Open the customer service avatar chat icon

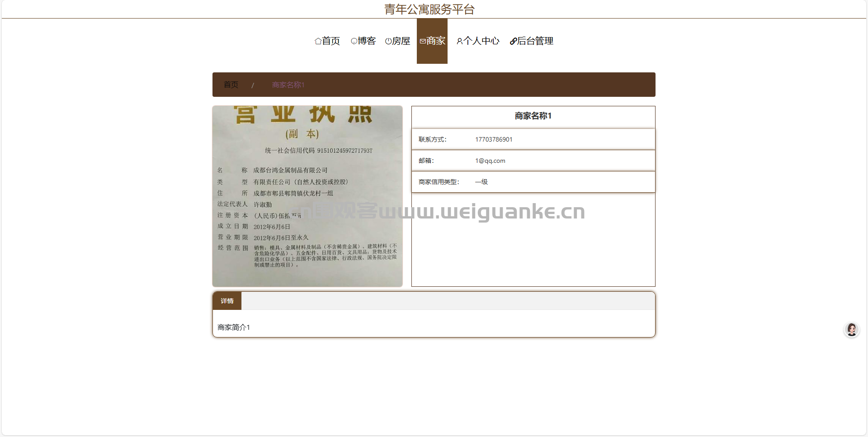coord(852,329)
